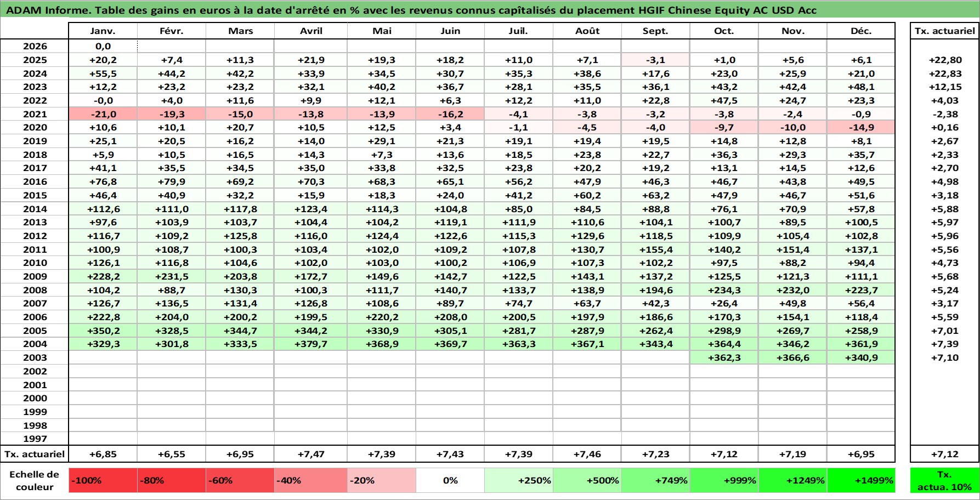Click the Avril column header
The image size is (980, 500).
(x=311, y=31)
